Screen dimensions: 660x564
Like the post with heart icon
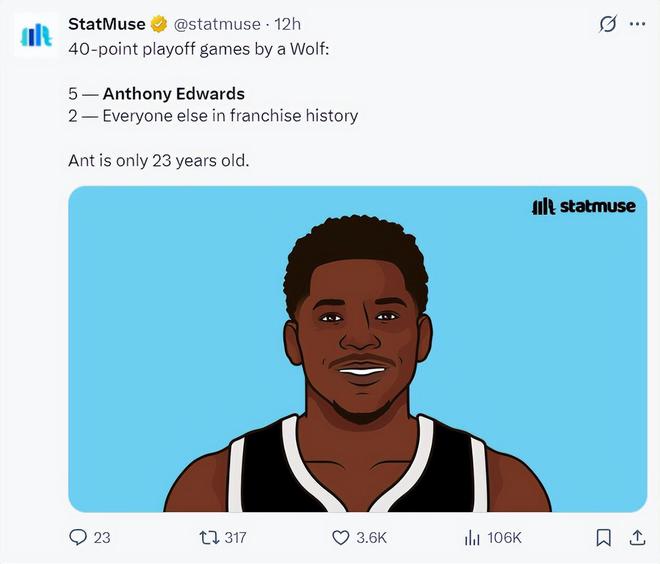pyautogui.click(x=341, y=537)
